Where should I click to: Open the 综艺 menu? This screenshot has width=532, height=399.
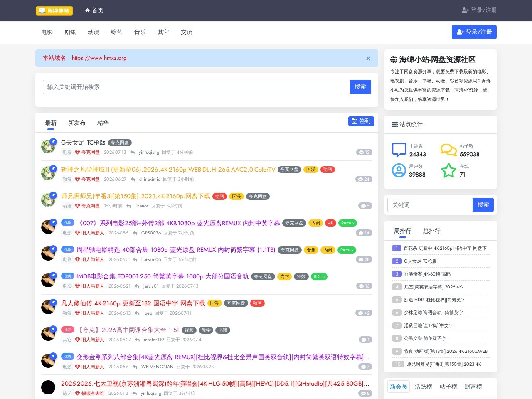click(x=117, y=32)
